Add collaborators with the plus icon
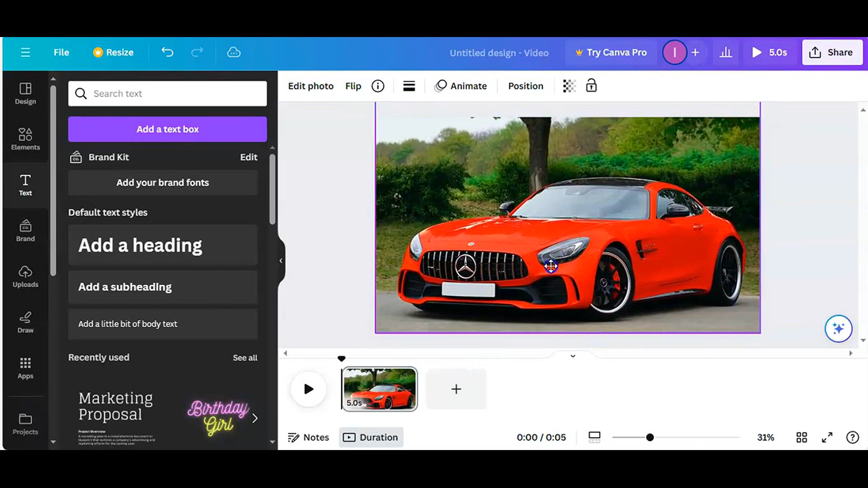 [x=695, y=52]
